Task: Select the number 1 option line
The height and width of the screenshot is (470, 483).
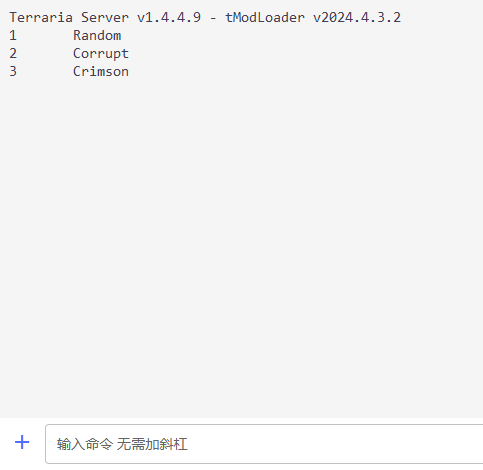Action: point(65,35)
